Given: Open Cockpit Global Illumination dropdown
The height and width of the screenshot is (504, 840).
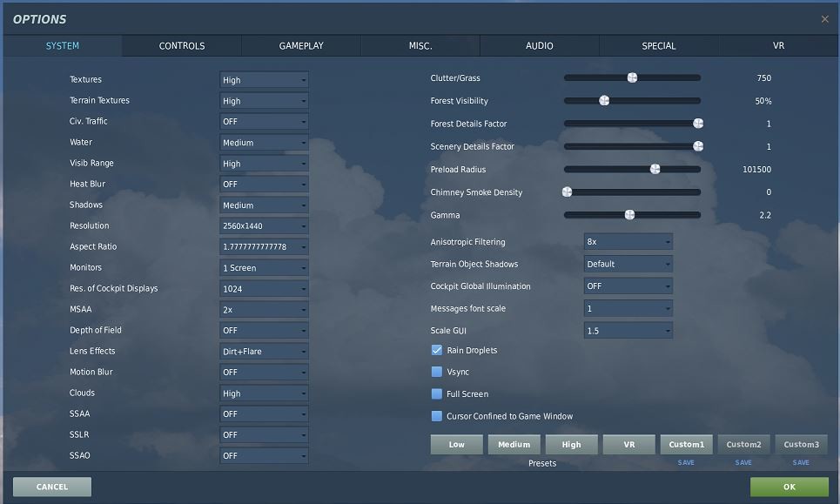Looking at the screenshot, I should 628,286.
